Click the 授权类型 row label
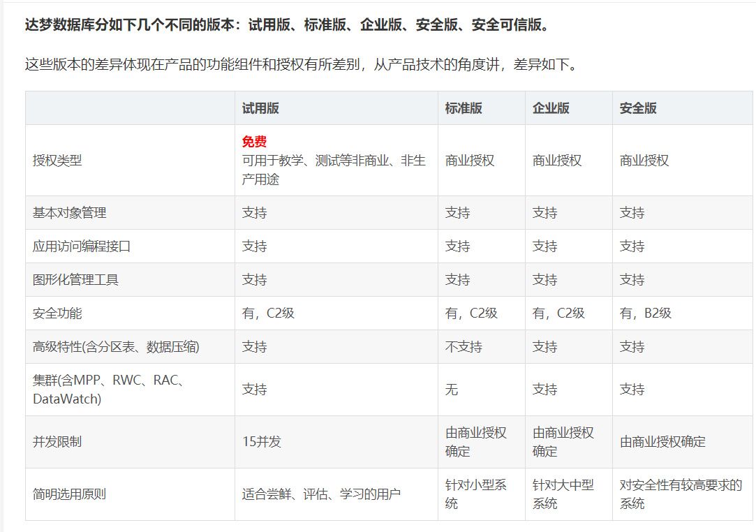This screenshot has width=756, height=532. pos(57,161)
